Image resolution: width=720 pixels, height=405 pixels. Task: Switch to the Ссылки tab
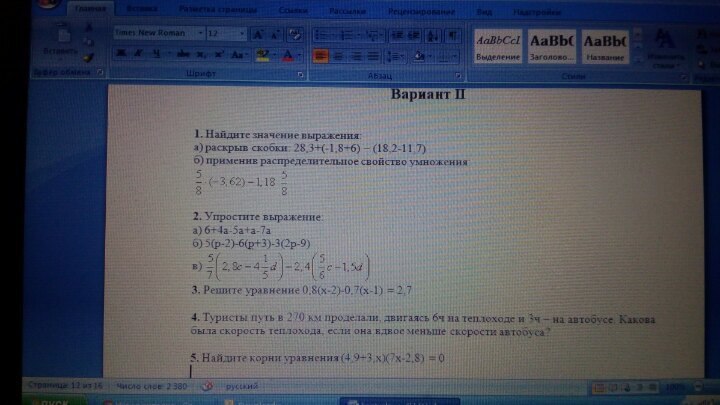coord(293,10)
